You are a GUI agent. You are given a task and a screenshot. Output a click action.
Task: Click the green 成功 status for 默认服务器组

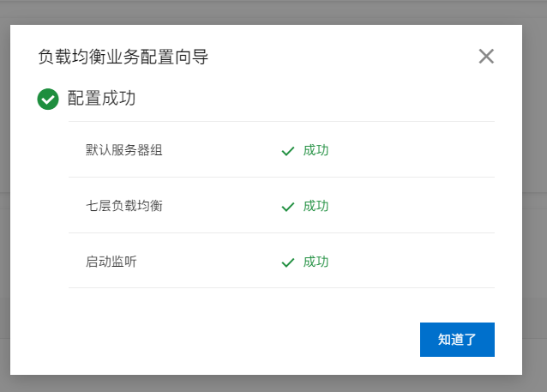coord(316,150)
